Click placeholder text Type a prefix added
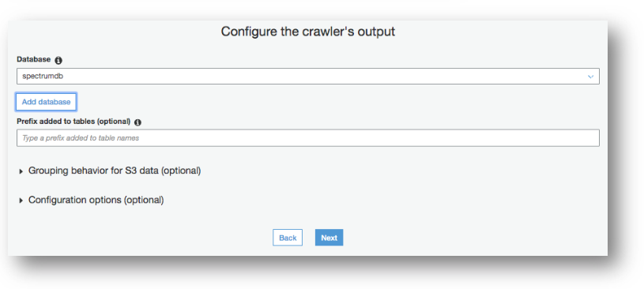Image resolution: width=644 pixels, height=289 pixels. [81, 138]
